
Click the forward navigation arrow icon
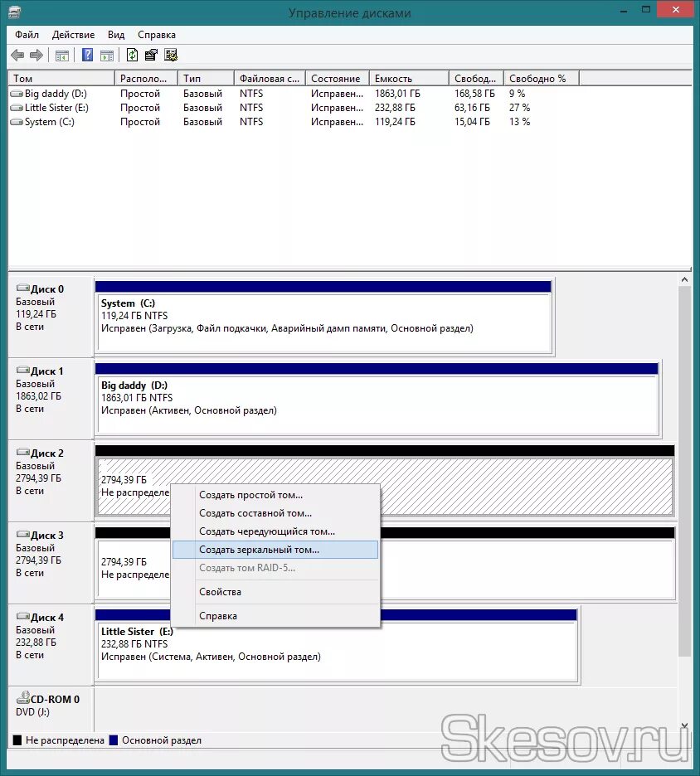36,55
